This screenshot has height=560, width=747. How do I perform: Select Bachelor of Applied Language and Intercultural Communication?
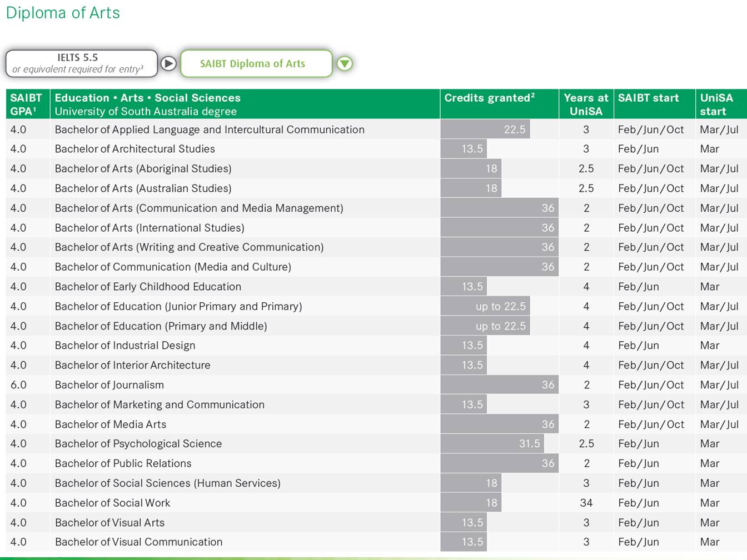coord(210,129)
